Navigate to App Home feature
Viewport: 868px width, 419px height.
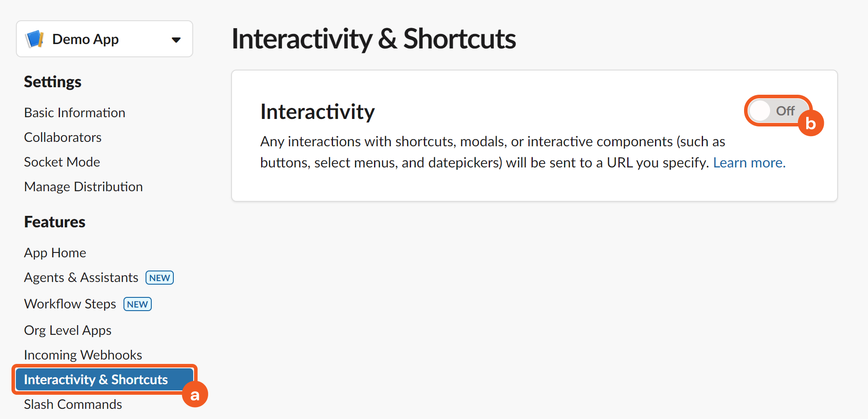[55, 253]
